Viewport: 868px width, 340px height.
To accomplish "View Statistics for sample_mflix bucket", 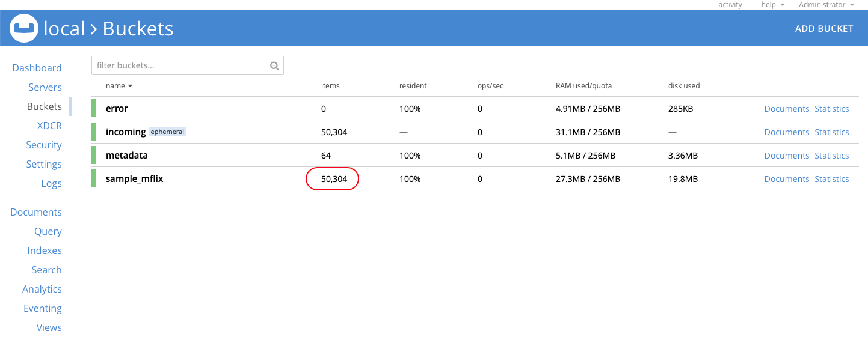I will pyautogui.click(x=832, y=179).
